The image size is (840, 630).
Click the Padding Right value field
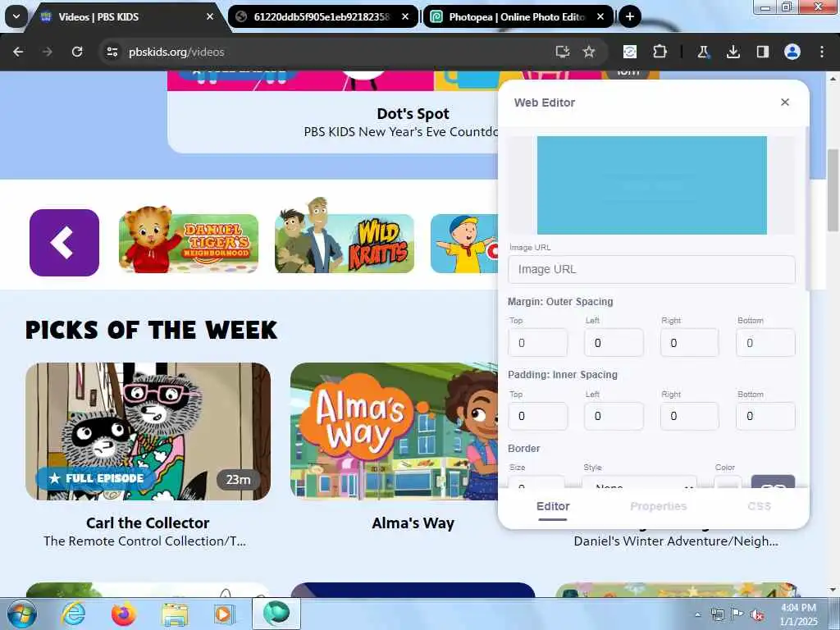tap(690, 416)
